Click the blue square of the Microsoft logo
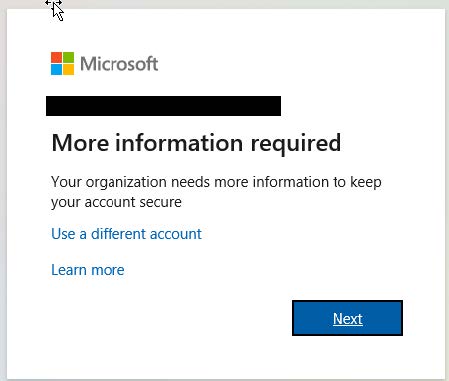Viewport: 449px width, 381px height. (x=56, y=70)
